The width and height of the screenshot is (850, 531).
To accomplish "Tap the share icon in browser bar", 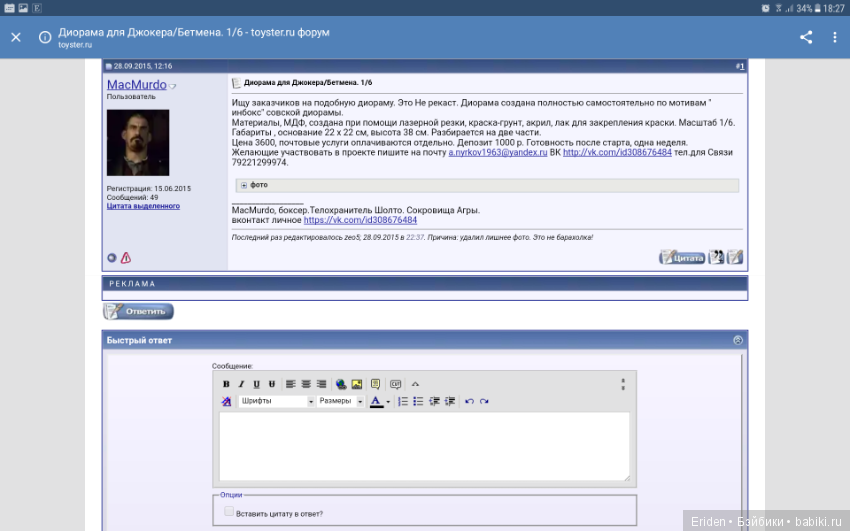I will click(x=806, y=37).
